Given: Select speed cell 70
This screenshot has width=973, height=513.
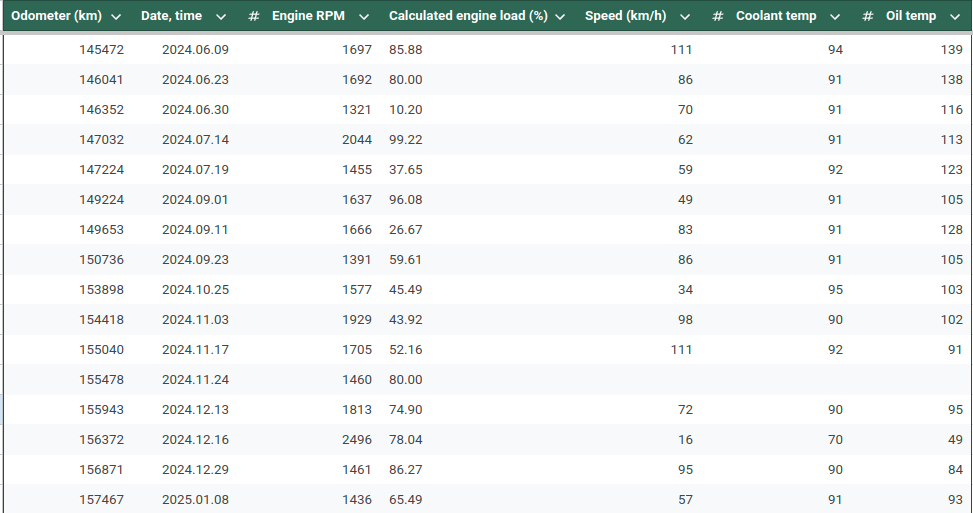Looking at the screenshot, I should (685, 110).
